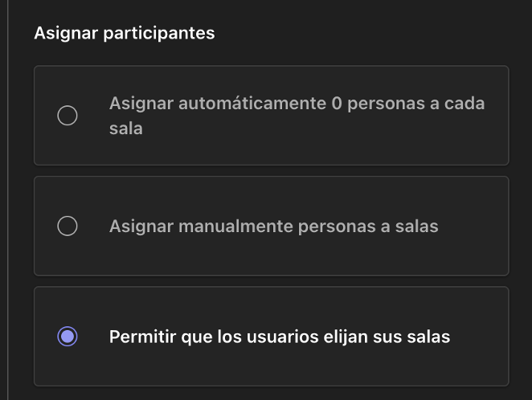Click the '0' in the automatic option

click(x=336, y=104)
